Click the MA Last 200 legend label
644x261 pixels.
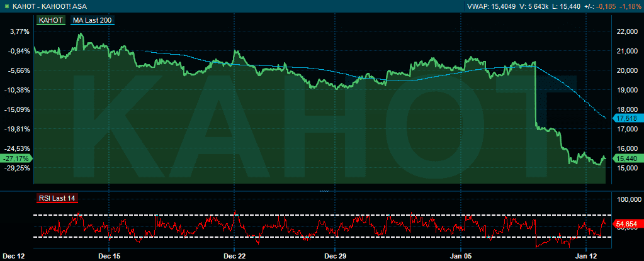coord(93,19)
